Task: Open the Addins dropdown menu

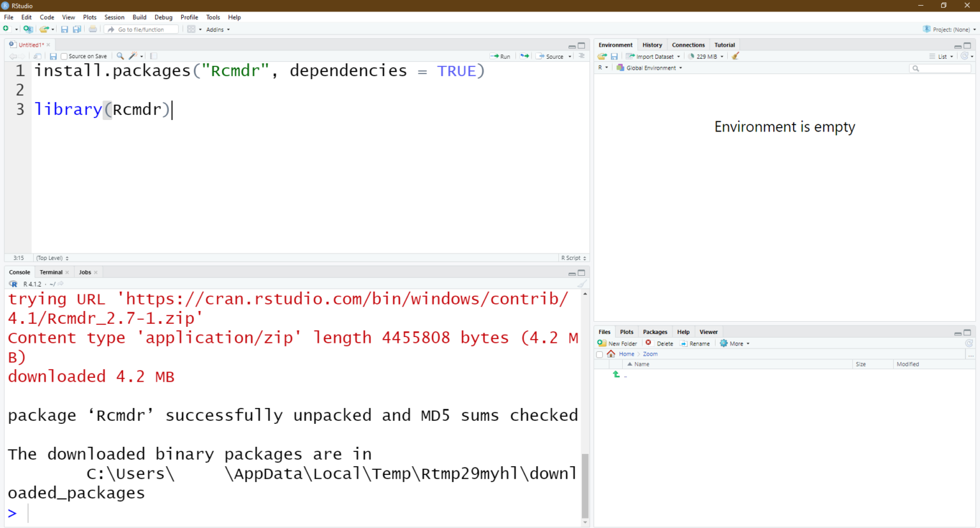Action: tap(218, 29)
